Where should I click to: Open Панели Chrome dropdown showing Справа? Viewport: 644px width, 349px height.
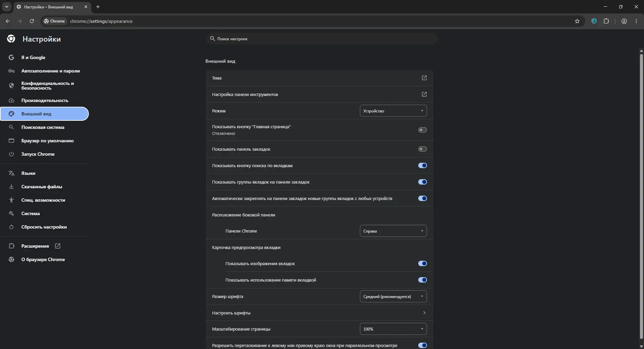tap(393, 231)
